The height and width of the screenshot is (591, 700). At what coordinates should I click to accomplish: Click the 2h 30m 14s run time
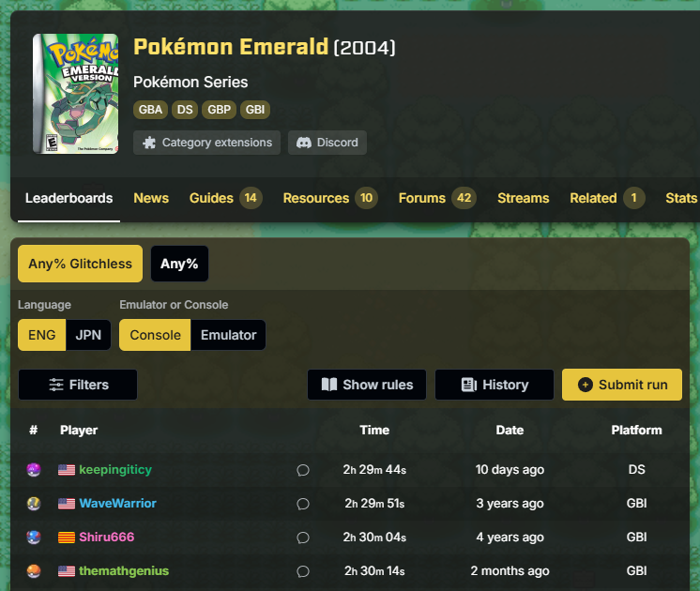[374, 571]
